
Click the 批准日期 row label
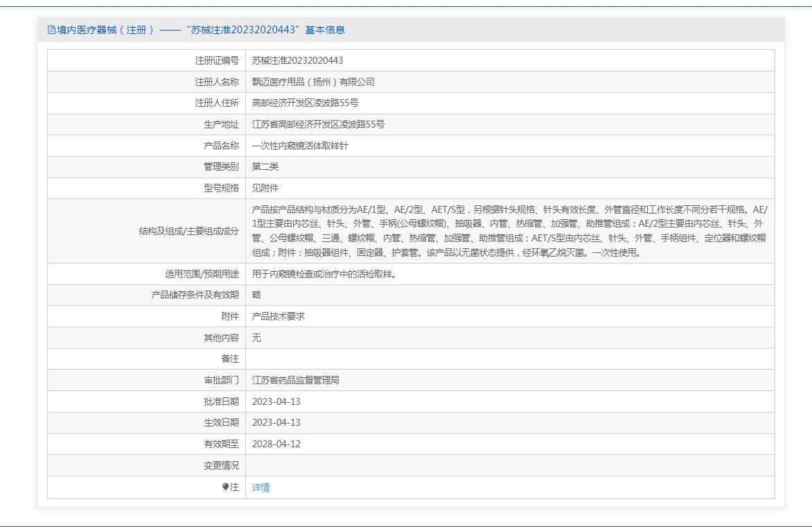[x=221, y=401]
